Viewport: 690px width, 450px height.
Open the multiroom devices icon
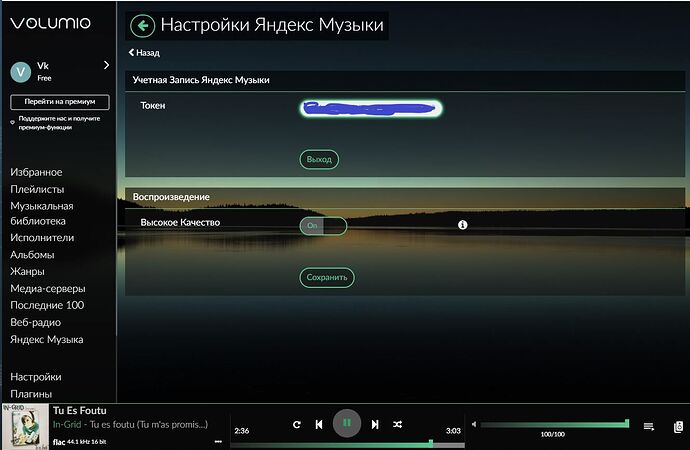pos(678,426)
